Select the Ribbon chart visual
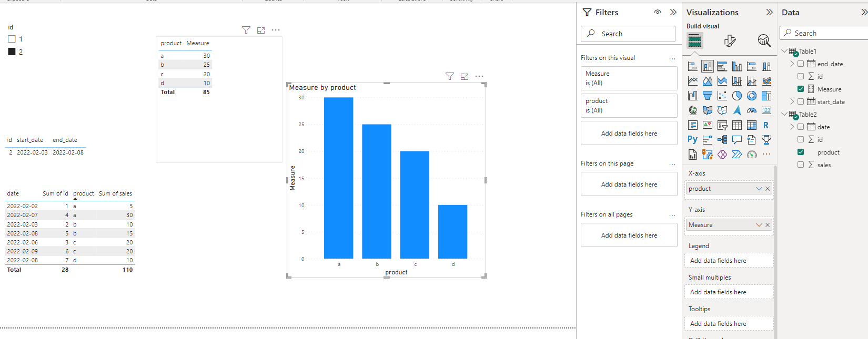The width and height of the screenshot is (868, 339). pyautogui.click(x=766, y=81)
